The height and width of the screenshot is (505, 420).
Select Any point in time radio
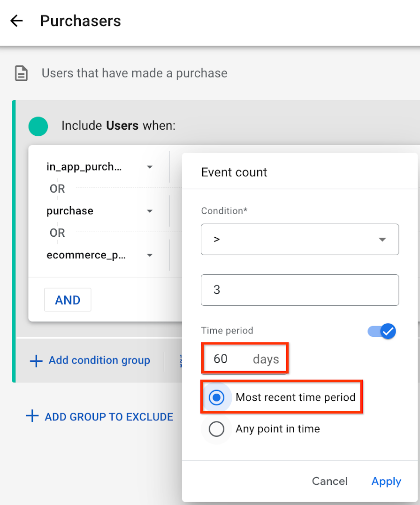point(217,429)
